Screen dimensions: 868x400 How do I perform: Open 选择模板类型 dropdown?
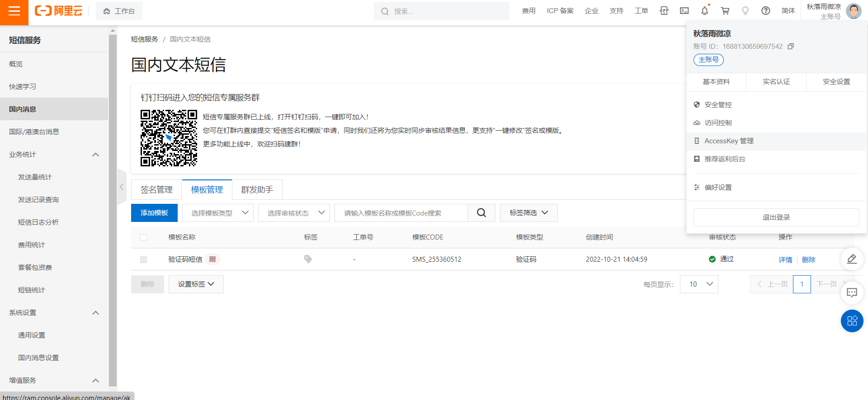point(218,213)
